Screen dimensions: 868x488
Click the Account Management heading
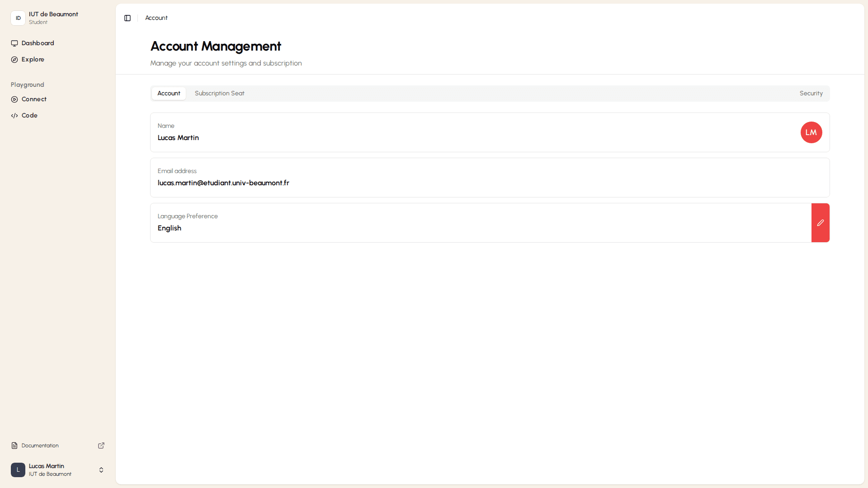(216, 46)
